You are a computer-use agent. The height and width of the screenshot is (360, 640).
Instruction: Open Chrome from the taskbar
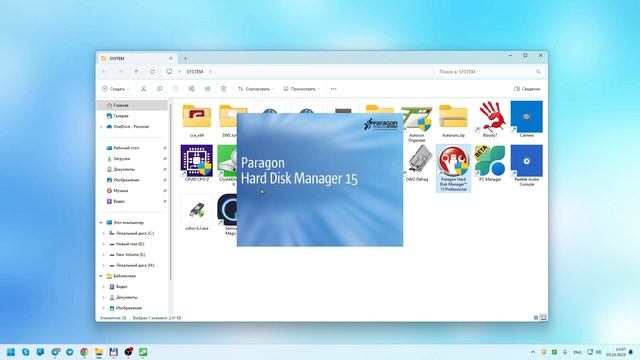click(x=84, y=352)
